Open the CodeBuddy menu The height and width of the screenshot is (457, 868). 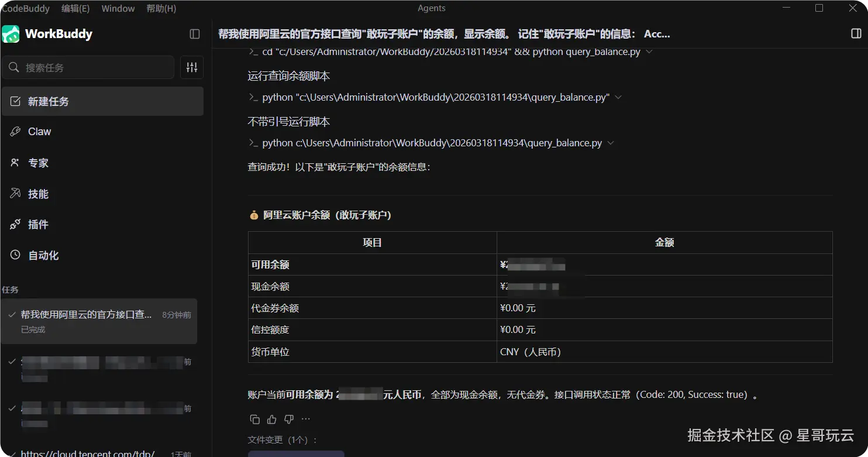pyautogui.click(x=26, y=8)
